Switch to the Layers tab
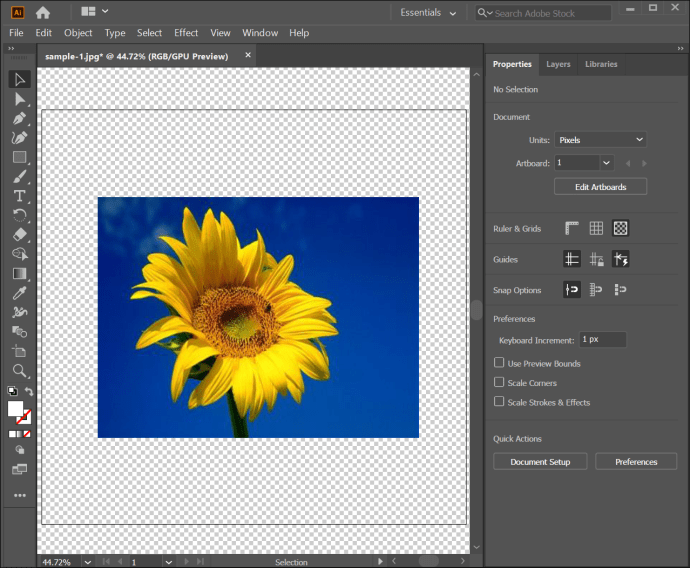Viewport: 690px width, 568px height. [x=558, y=64]
